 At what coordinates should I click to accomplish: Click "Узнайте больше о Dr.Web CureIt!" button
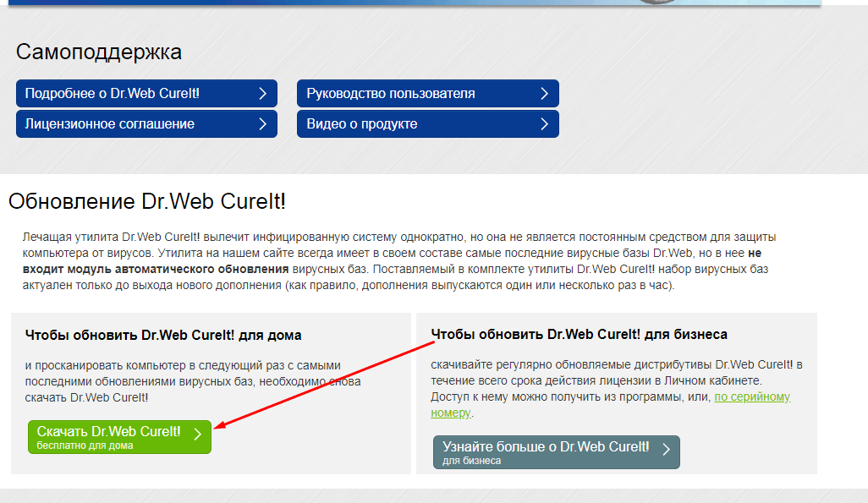(557, 452)
